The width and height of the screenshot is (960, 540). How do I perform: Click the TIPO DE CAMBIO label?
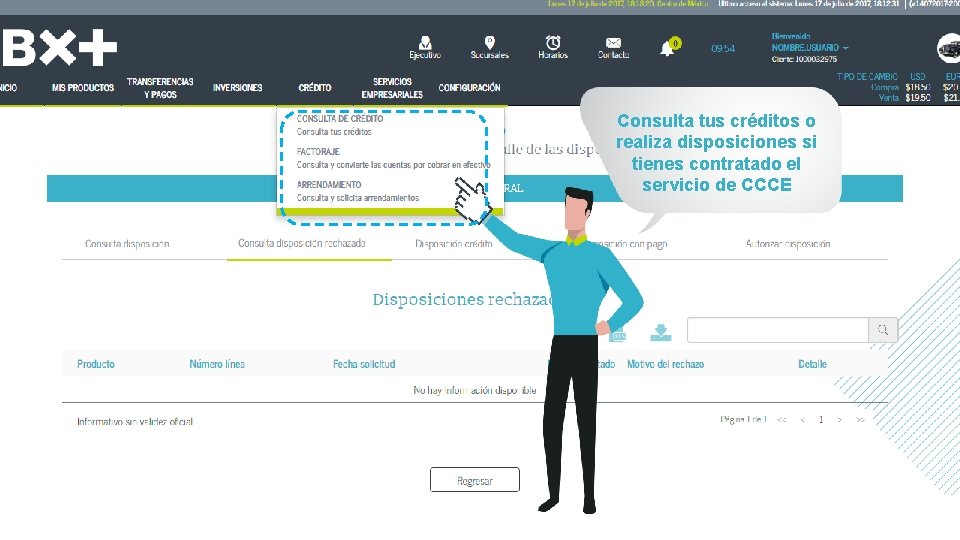pyautogui.click(x=867, y=77)
